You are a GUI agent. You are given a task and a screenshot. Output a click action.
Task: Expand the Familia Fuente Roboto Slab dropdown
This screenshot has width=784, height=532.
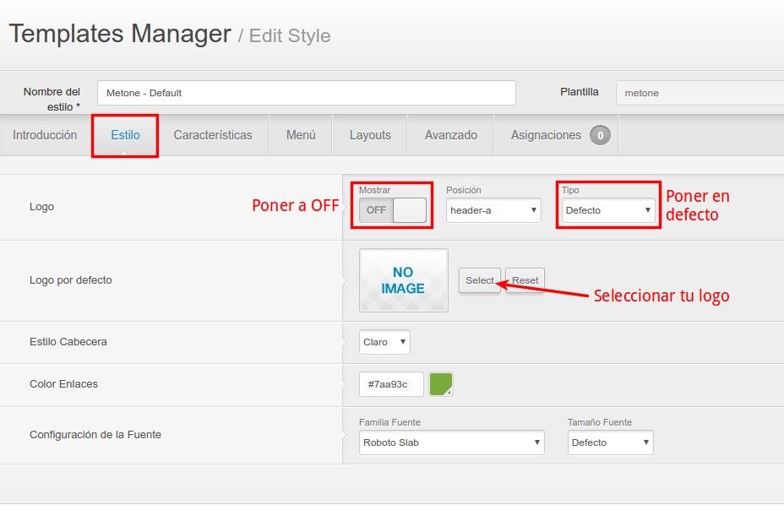(x=451, y=442)
